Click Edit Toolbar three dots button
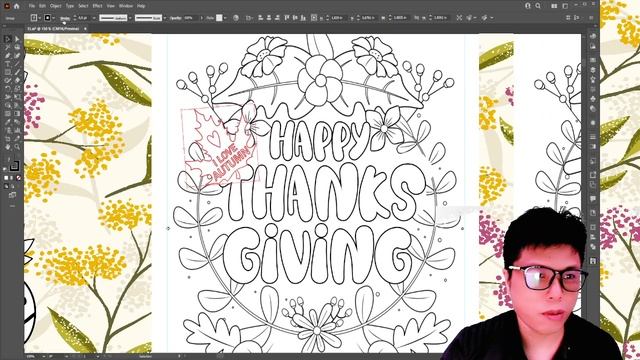The image size is (640, 360). (12, 207)
